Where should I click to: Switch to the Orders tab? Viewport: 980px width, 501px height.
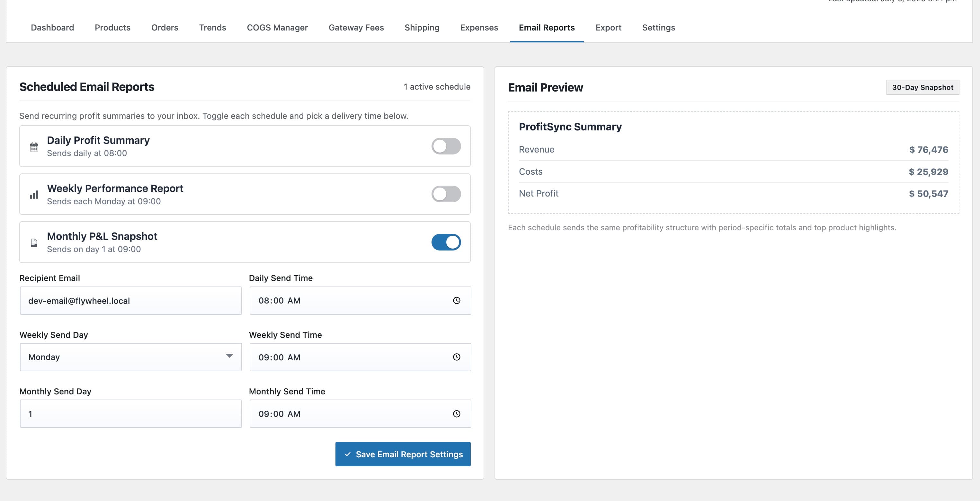pyautogui.click(x=165, y=27)
